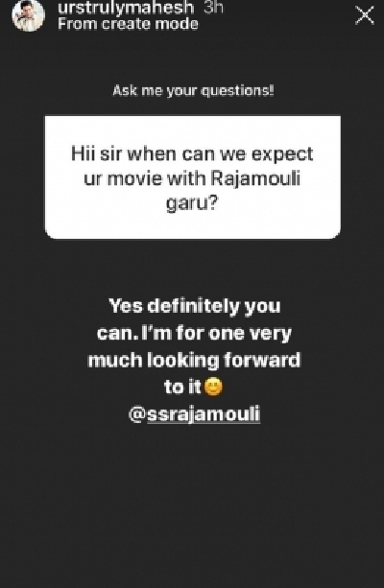Image resolution: width=384 pixels, height=588 pixels.
Task: Open the @ssrajamouli mention link
Action: 194,414
